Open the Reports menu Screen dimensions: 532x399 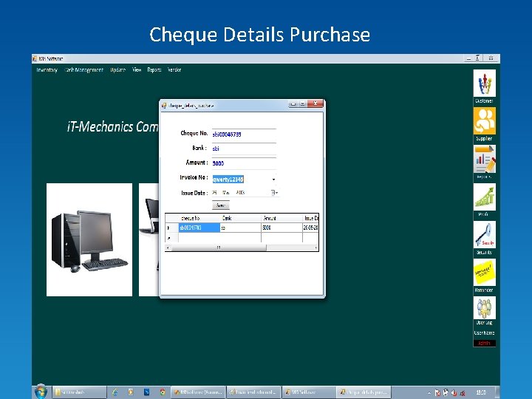[154, 70]
